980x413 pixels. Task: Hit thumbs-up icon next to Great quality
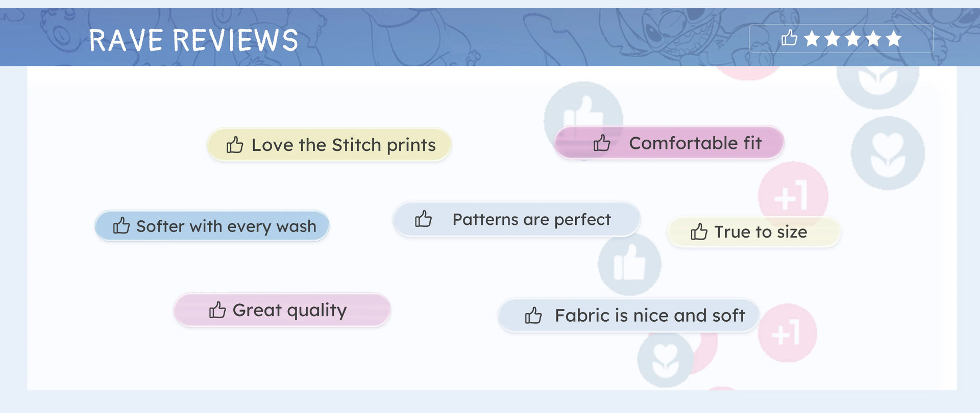point(217,310)
